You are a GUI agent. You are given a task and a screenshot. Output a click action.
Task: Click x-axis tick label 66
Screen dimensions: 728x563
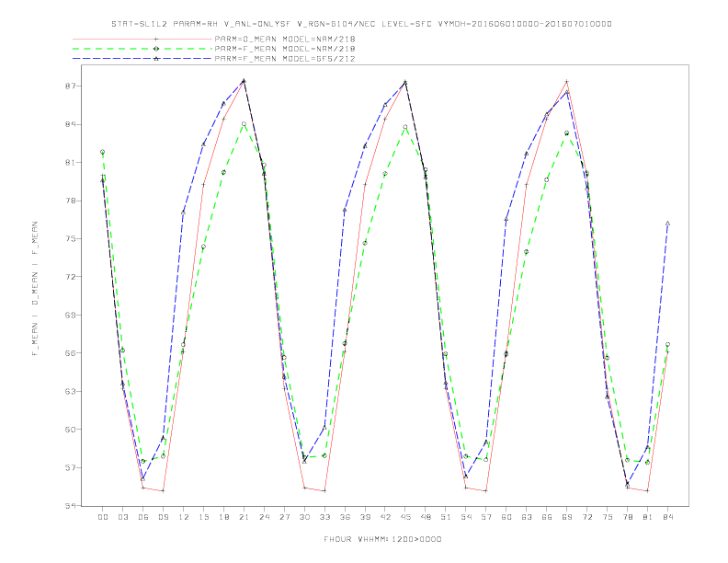(547, 517)
